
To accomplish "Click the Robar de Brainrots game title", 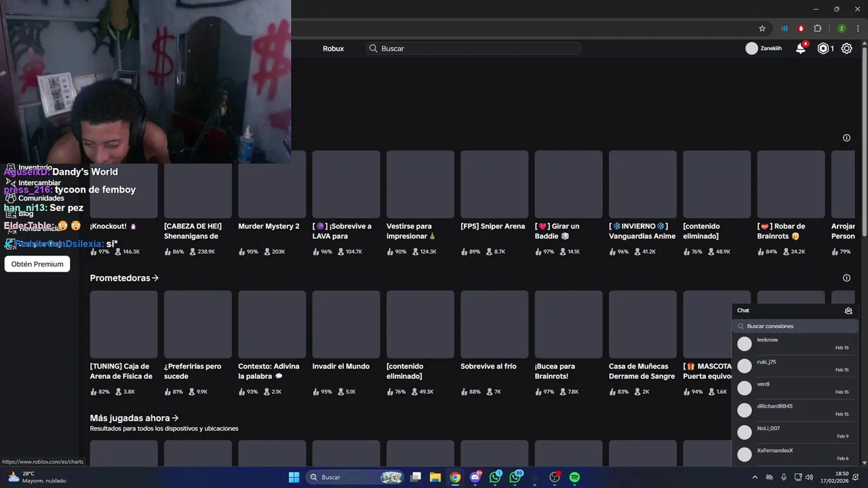I will tap(781, 231).
